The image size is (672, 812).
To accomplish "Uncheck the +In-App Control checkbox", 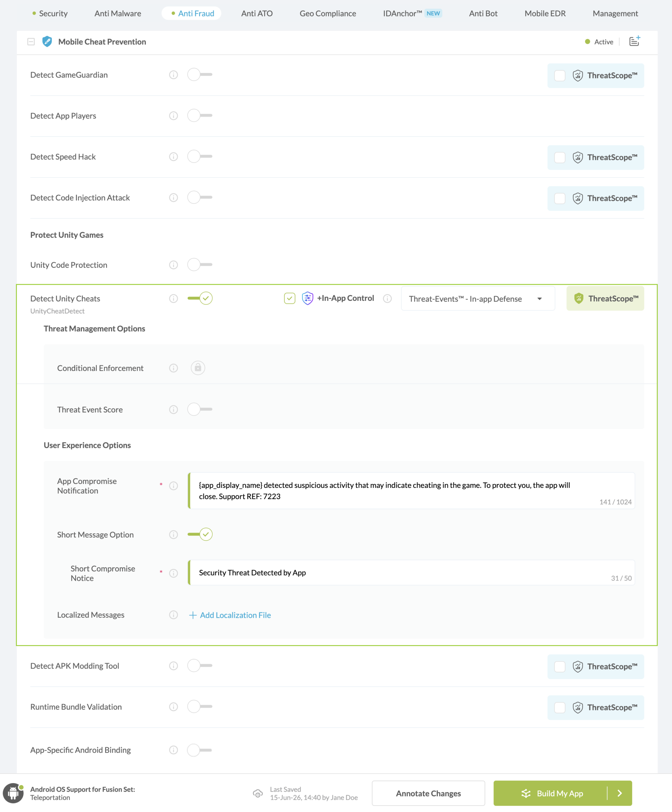I will pyautogui.click(x=290, y=298).
